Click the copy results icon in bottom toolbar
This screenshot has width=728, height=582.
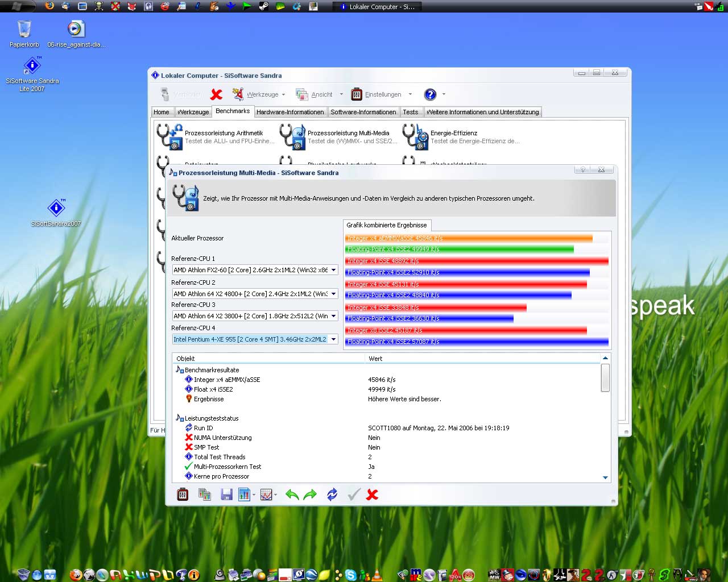205,494
